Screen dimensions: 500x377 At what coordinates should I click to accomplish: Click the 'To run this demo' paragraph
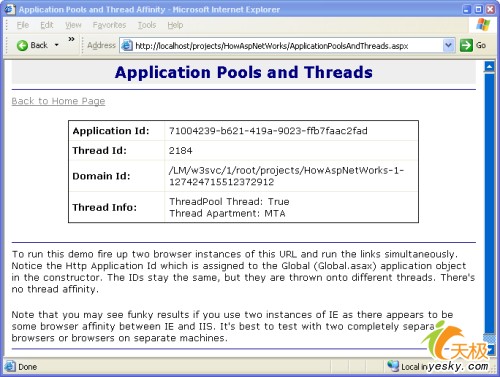[243, 272]
